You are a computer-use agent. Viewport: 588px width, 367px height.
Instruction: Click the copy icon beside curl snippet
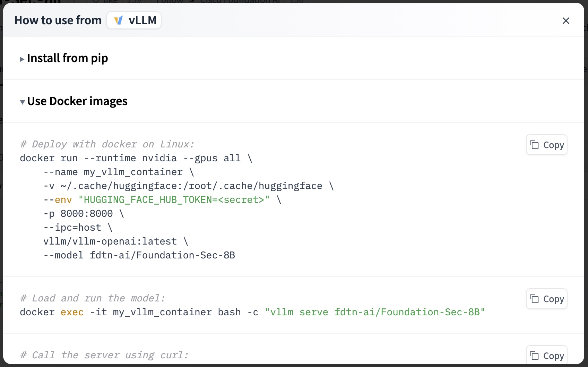(534, 356)
